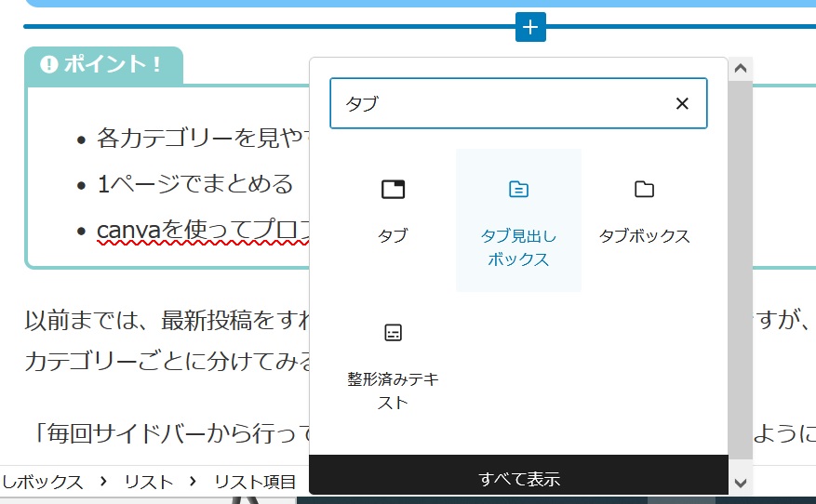Select リスト項目 in the block breadcrumb
The height and width of the screenshot is (504, 816).
(x=254, y=482)
